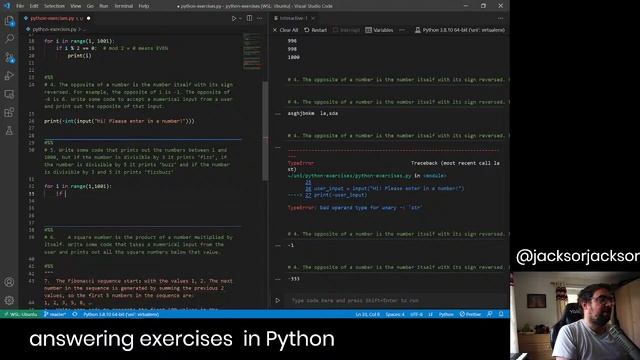Screen dimensions: 640x360
Task: Open the Manage gear icon
Action: [x=9, y=300]
